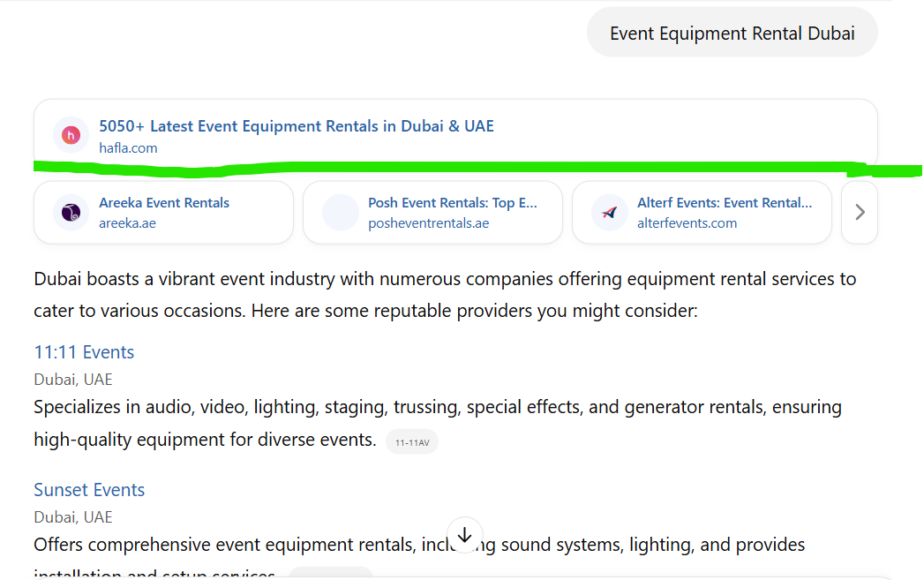This screenshot has height=580, width=924.
Task: Visit the areeka.ae domain link
Action: click(127, 223)
